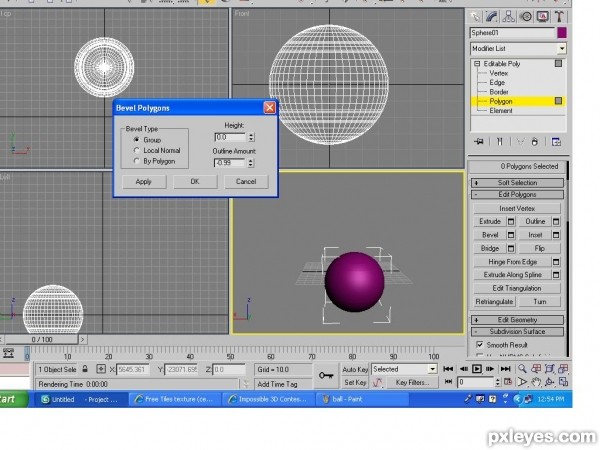Image resolution: width=600 pixels, height=450 pixels.
Task: Select Local Normal bevel type radio
Action: 136,150
